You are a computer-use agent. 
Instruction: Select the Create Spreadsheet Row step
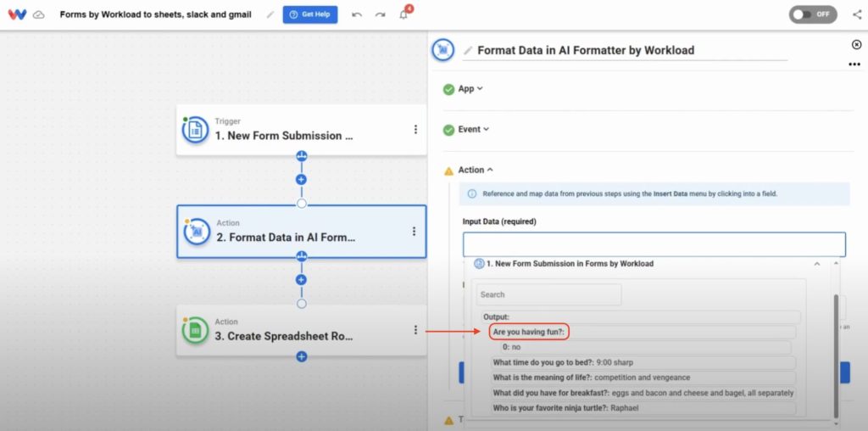[302, 330]
